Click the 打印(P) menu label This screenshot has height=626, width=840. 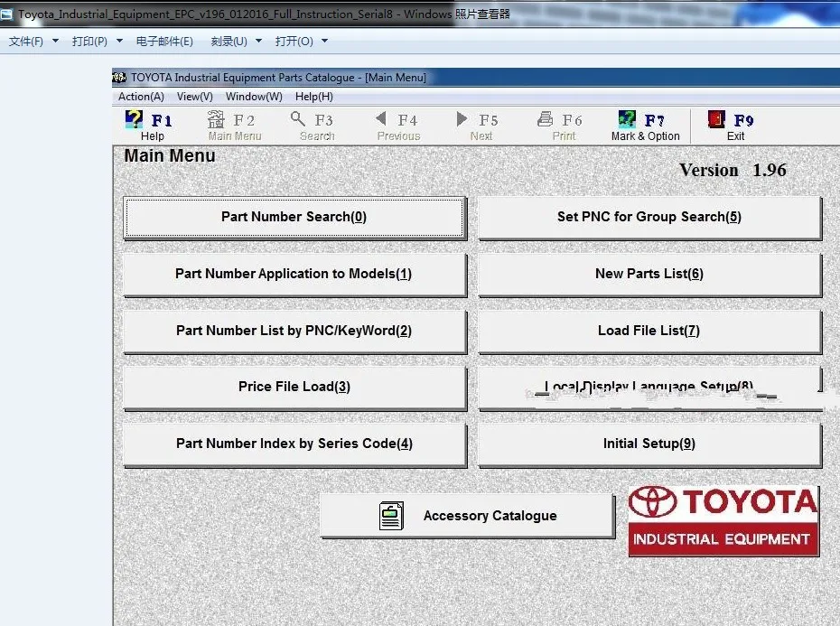(90, 42)
